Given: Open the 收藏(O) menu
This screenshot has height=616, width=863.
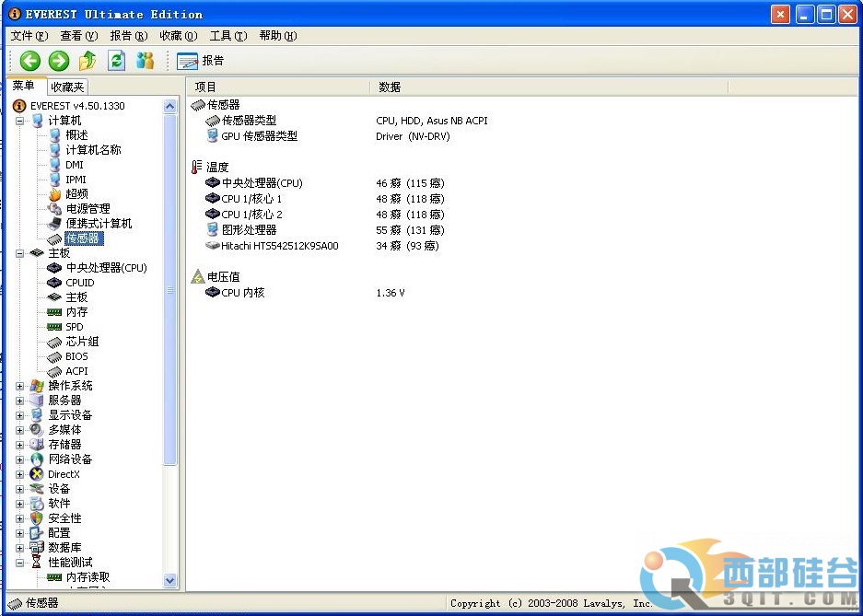Looking at the screenshot, I should (179, 36).
